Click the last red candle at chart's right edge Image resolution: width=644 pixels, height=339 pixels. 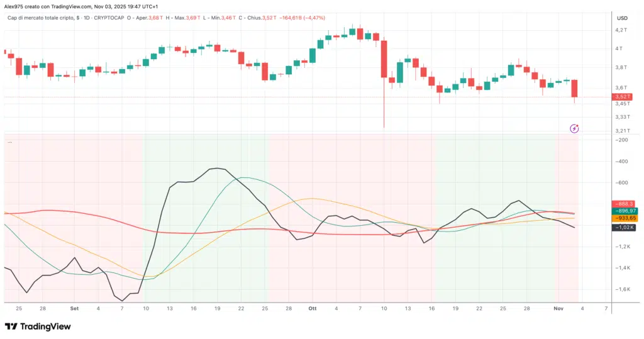pos(574,88)
